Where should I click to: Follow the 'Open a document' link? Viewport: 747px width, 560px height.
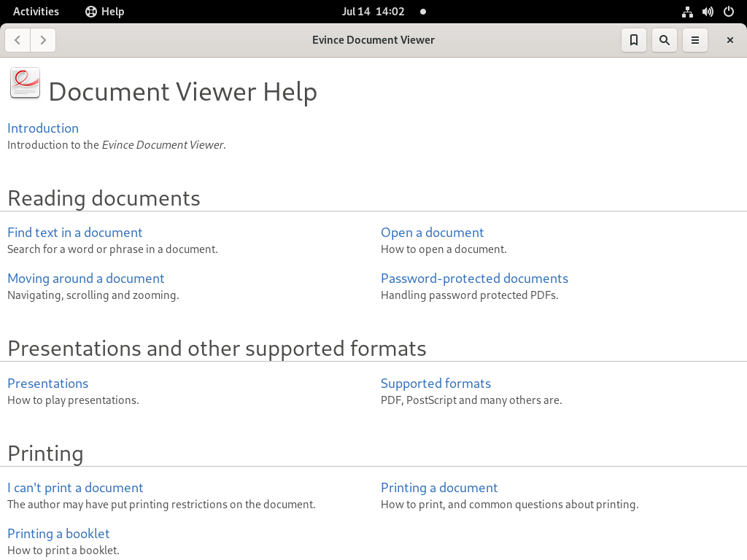click(432, 233)
